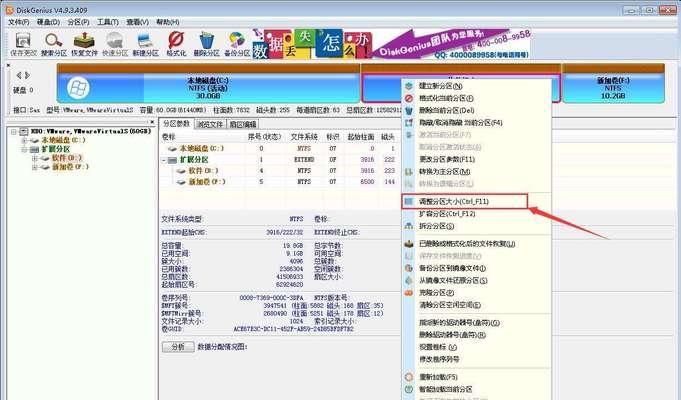Collapse the HD0 VMware disk tree node
The image size is (681, 400).
coord(14,131)
